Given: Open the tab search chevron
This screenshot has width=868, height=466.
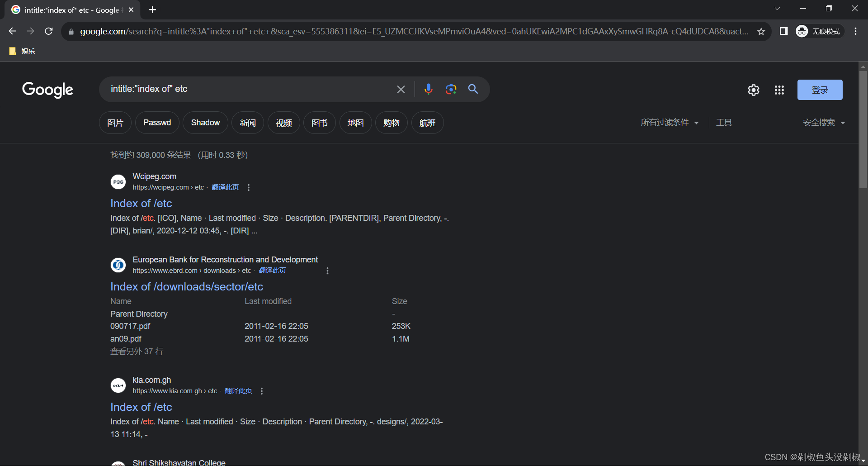Looking at the screenshot, I should click(x=777, y=9).
